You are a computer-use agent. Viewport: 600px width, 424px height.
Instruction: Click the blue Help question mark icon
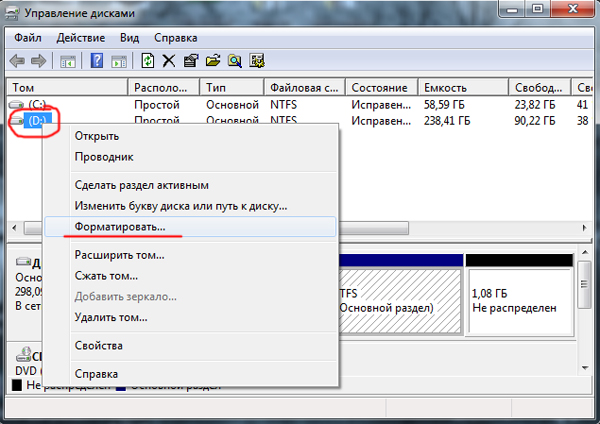coord(98,61)
